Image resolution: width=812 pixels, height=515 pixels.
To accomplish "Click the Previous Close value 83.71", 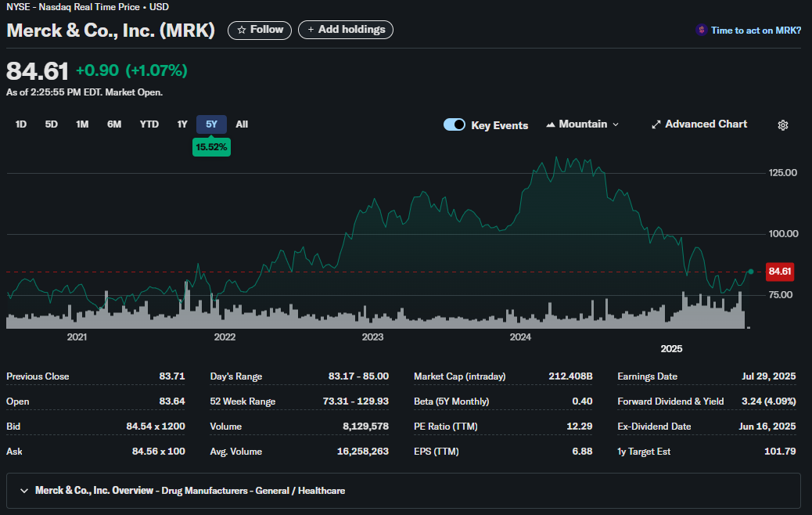I will pyautogui.click(x=172, y=376).
